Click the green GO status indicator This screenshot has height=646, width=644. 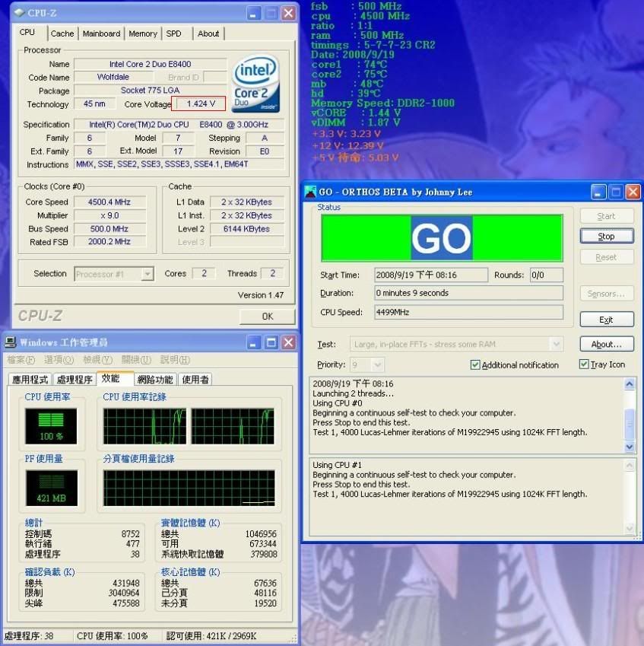(442, 237)
